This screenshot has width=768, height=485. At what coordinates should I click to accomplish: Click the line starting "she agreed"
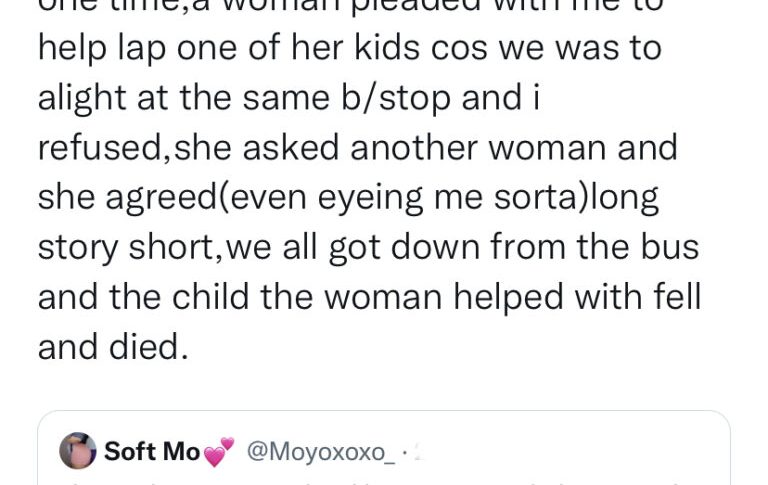coord(348,197)
